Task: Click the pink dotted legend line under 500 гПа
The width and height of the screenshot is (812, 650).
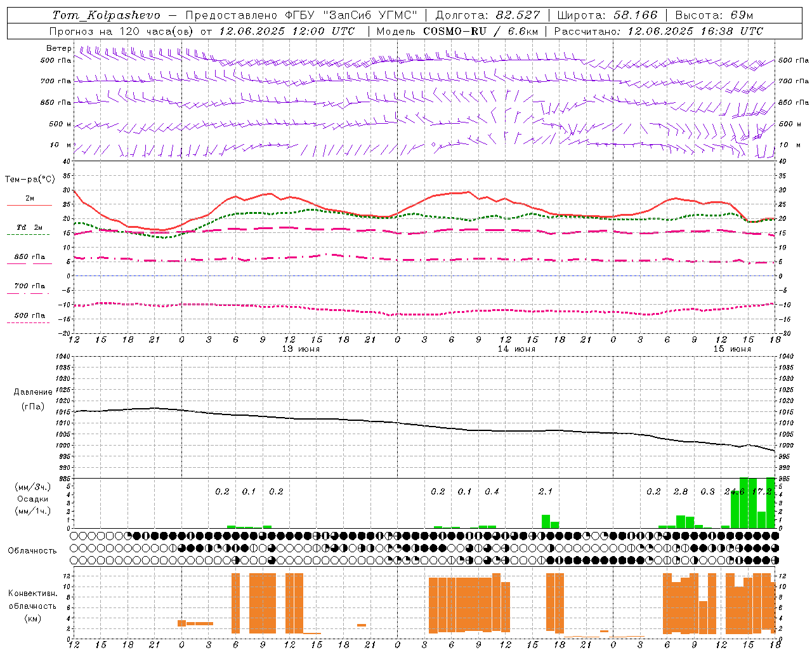Action: tap(29, 323)
